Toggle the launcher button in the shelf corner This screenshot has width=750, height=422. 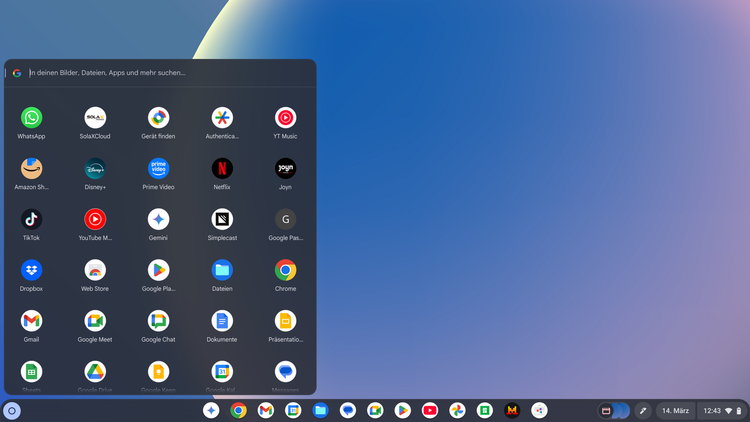coord(12,410)
